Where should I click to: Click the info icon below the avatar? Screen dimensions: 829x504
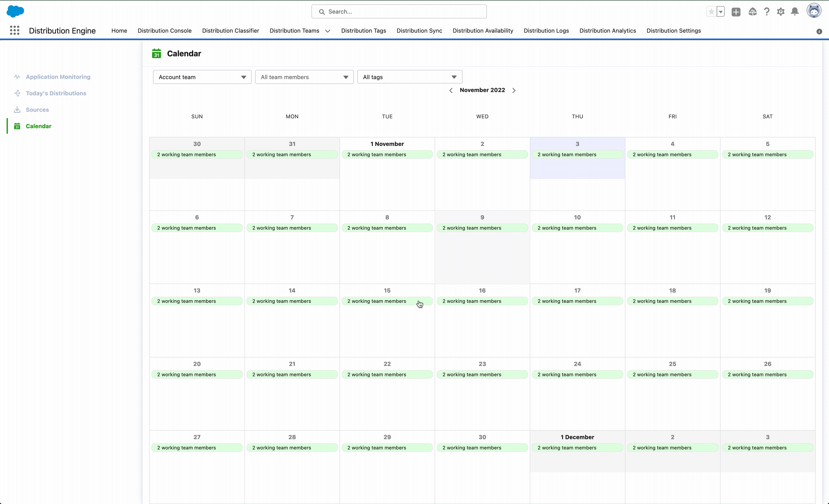pyautogui.click(x=819, y=31)
